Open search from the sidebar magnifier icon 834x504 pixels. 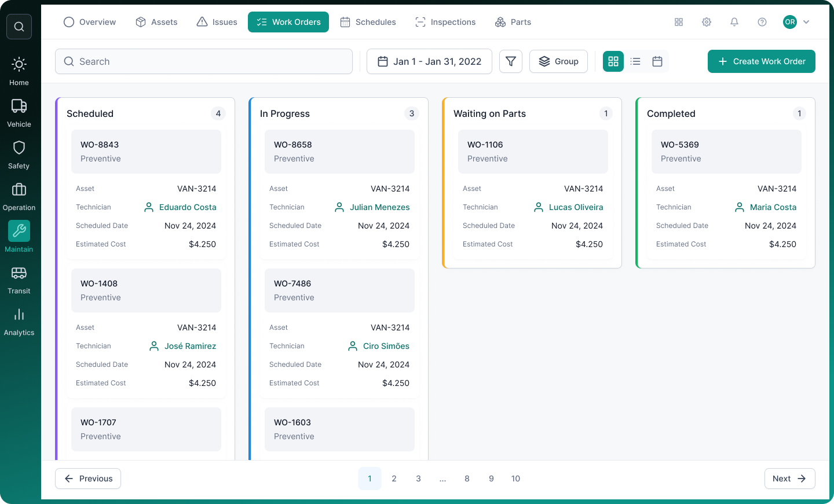tap(19, 27)
